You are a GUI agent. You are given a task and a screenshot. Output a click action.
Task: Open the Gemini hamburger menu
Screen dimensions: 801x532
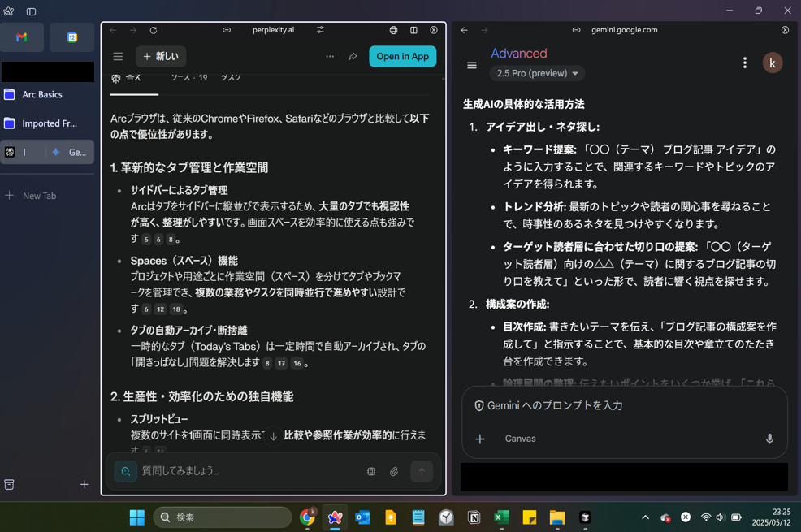pos(472,65)
